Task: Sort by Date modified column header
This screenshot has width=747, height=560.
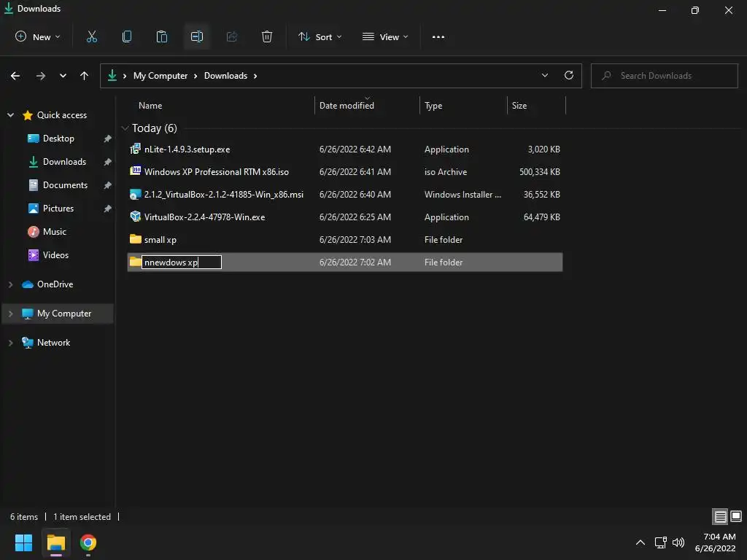Action: point(347,105)
